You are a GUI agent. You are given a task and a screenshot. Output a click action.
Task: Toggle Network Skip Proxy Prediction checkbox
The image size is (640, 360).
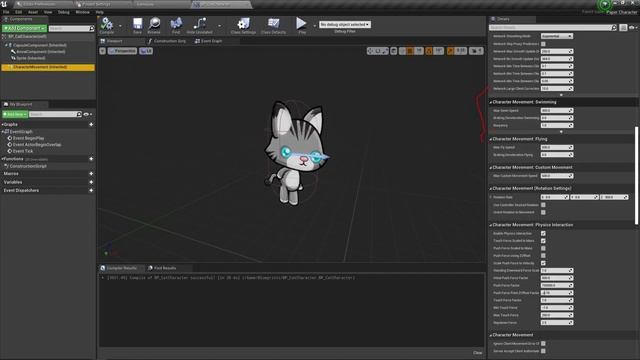[543, 44]
